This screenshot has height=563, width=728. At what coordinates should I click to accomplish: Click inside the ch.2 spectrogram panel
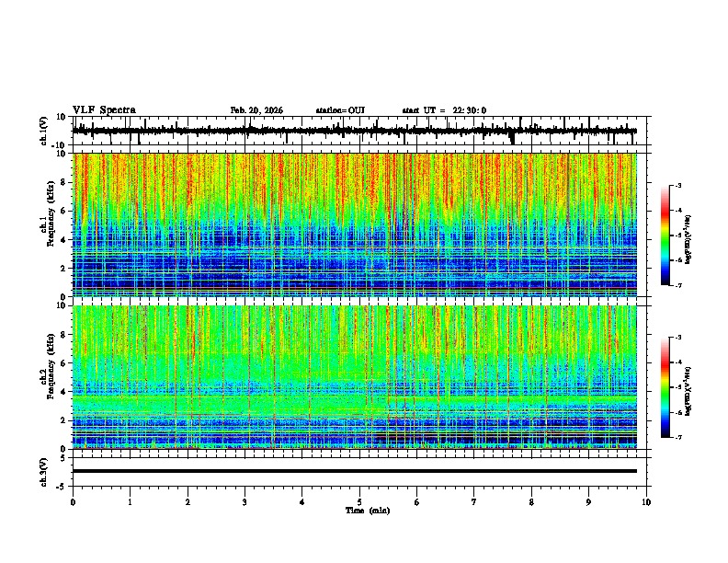click(x=354, y=377)
